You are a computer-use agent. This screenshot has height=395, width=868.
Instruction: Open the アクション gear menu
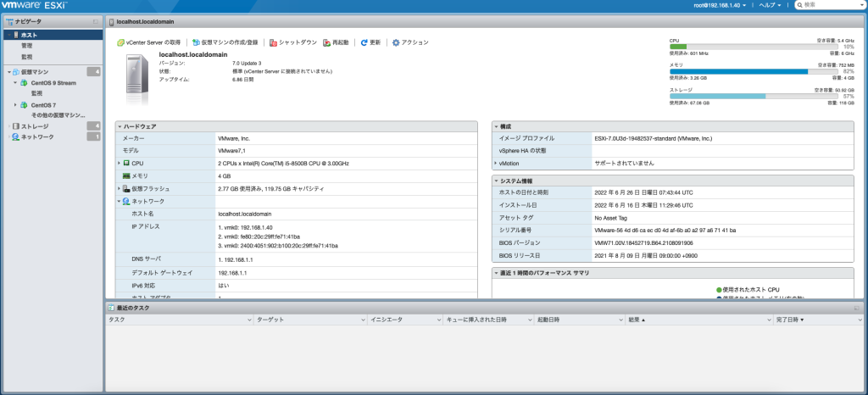[x=395, y=42]
